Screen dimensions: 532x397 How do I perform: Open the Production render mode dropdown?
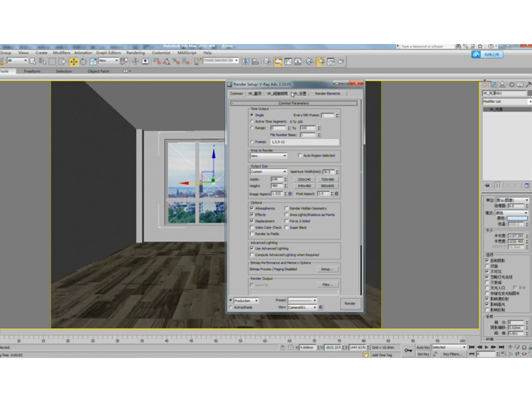tap(246, 301)
